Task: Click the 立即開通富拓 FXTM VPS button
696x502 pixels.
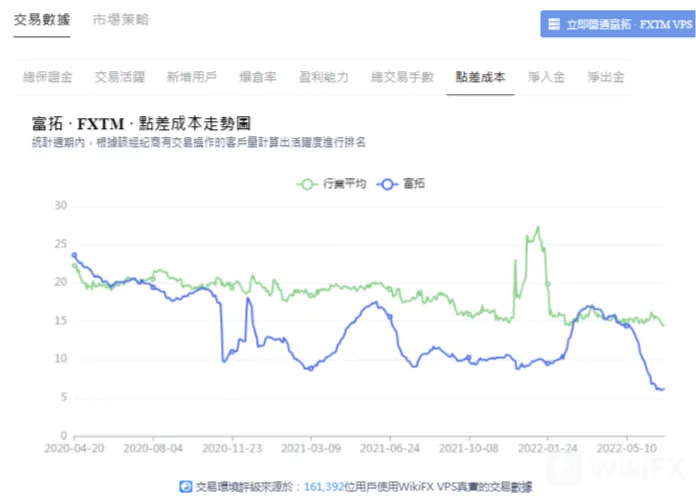Action: click(618, 24)
